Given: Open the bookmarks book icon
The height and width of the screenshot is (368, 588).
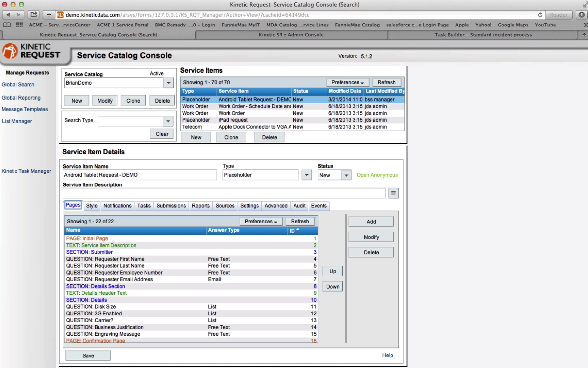Looking at the screenshot, I should pos(7,25).
